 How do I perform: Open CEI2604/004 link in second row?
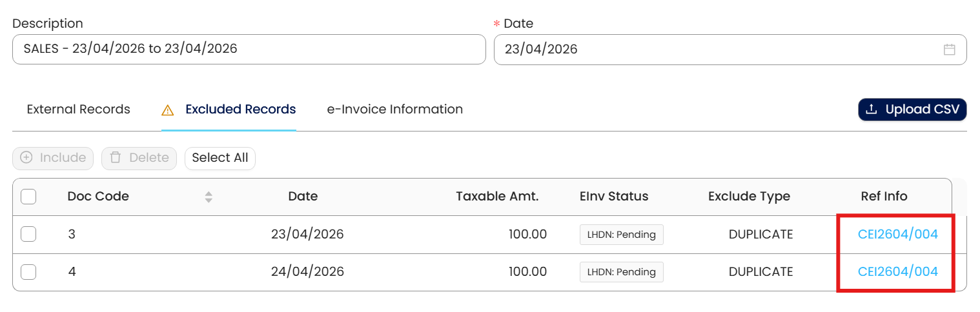[897, 272]
